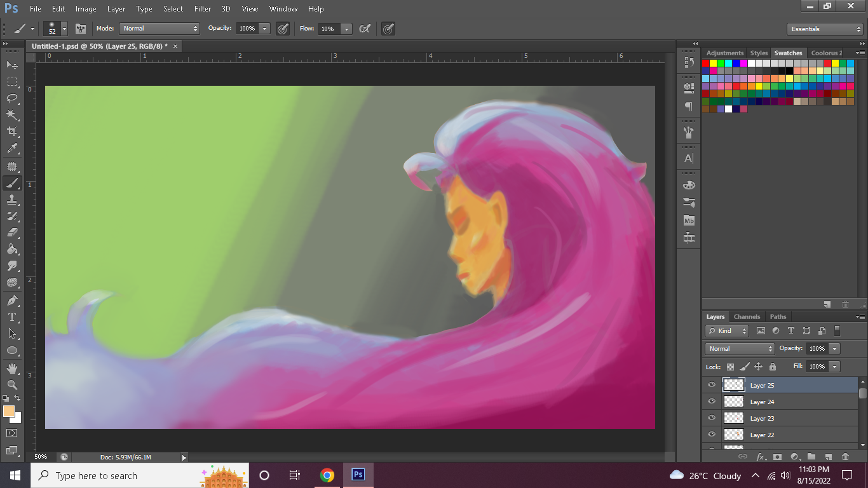
Task: Open the Filter menu
Action: point(203,9)
